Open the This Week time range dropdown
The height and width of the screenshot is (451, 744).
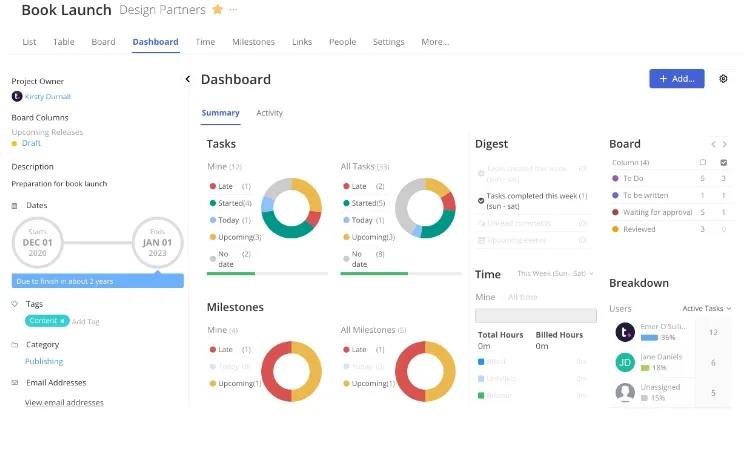(555, 274)
